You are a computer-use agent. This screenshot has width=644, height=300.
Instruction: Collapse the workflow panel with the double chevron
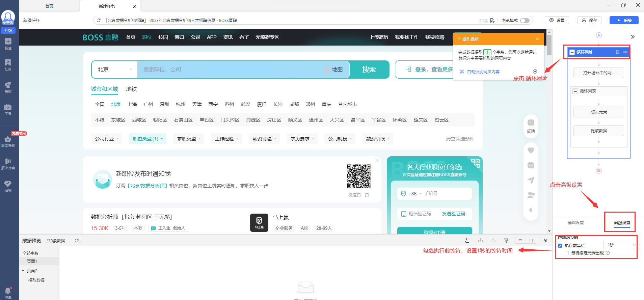pyautogui.click(x=633, y=37)
